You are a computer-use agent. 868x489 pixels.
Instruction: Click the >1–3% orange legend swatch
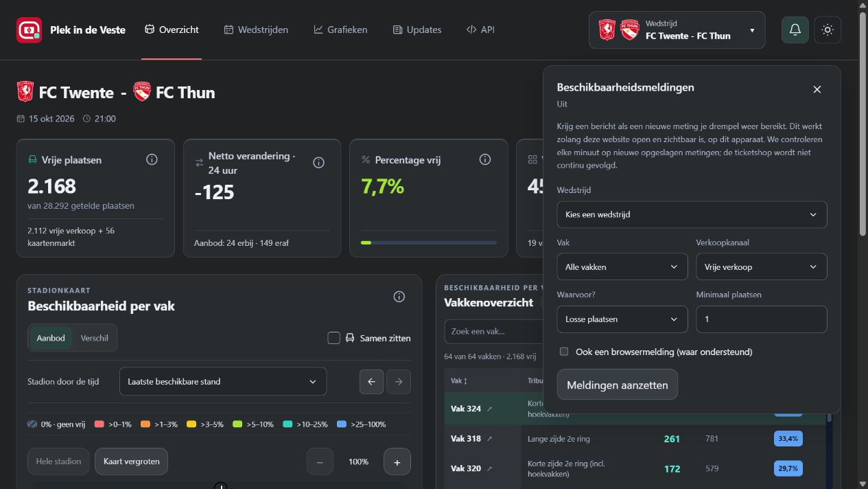tap(145, 424)
